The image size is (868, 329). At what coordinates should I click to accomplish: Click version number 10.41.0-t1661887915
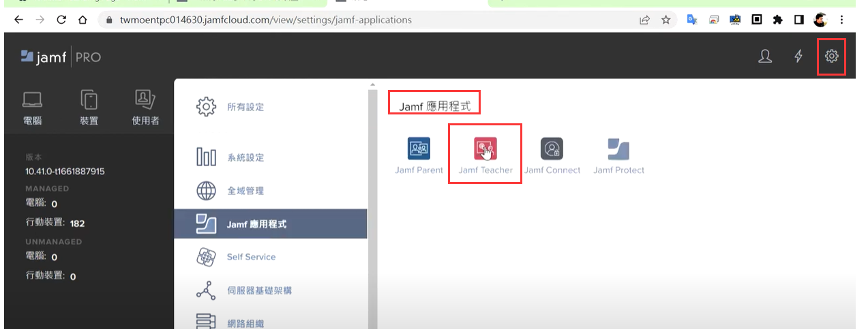point(65,171)
